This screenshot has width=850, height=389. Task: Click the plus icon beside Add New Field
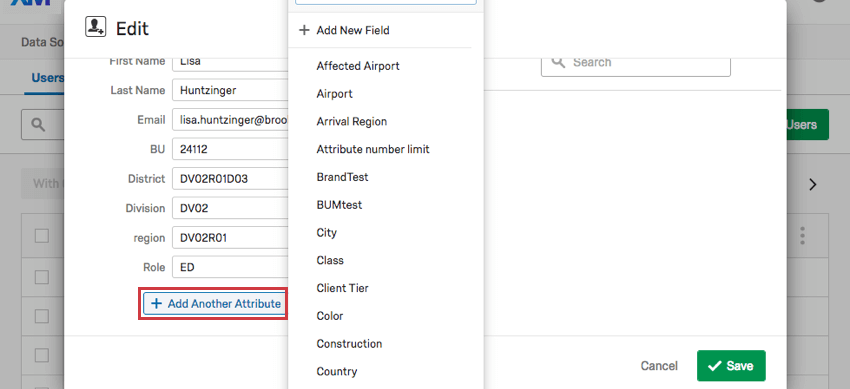tap(304, 30)
